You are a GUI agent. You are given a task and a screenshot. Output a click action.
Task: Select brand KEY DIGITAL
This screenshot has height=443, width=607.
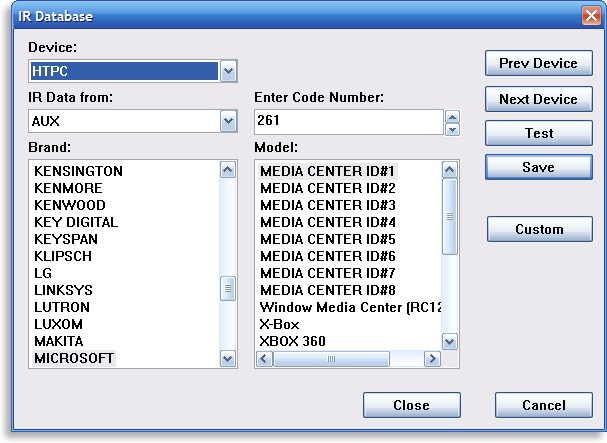pos(76,222)
